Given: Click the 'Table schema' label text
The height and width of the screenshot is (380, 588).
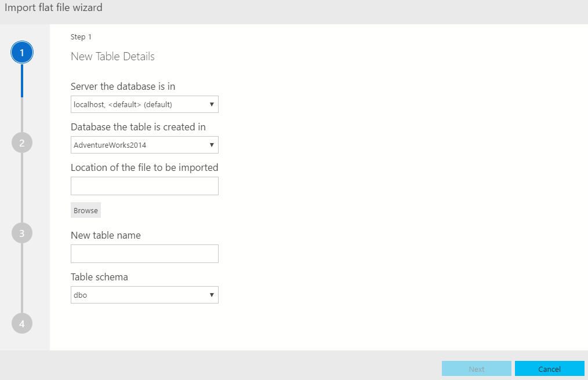Looking at the screenshot, I should (99, 277).
